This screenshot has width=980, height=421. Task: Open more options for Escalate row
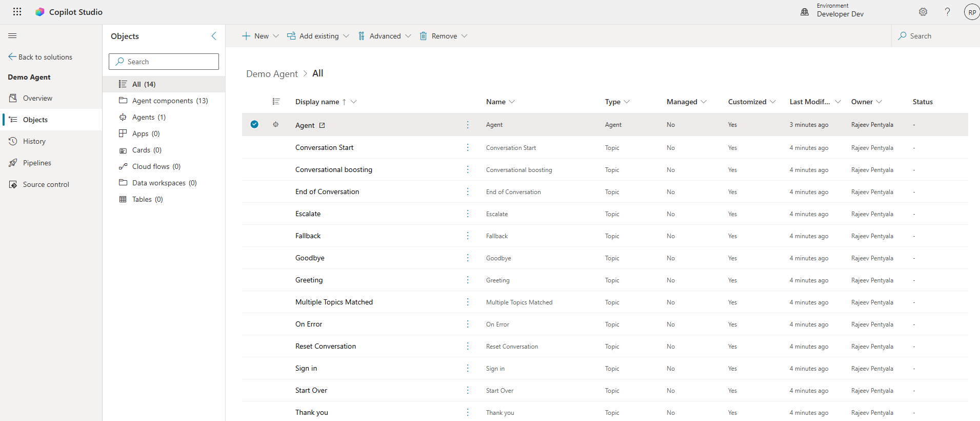[x=468, y=214]
